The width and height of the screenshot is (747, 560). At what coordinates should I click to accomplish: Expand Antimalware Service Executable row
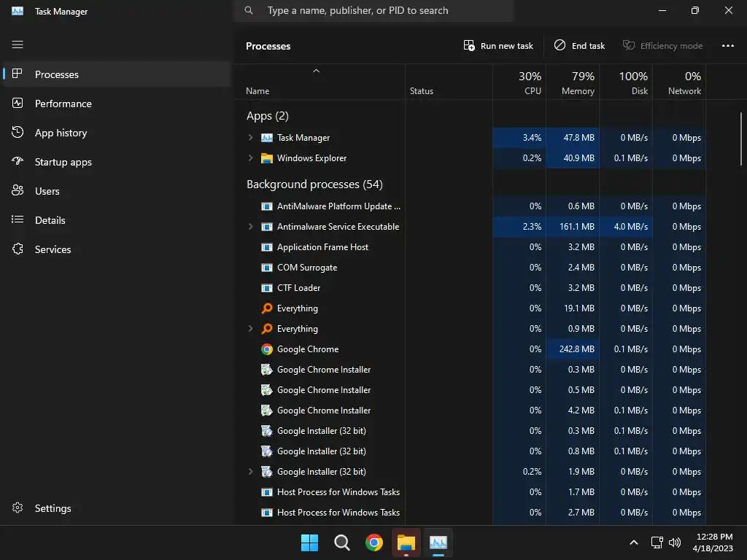[x=251, y=226]
